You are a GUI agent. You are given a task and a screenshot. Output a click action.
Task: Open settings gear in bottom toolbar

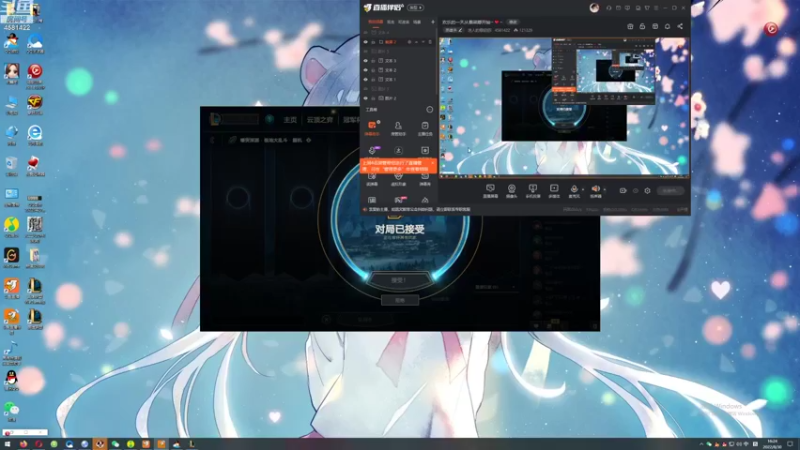[x=647, y=191]
